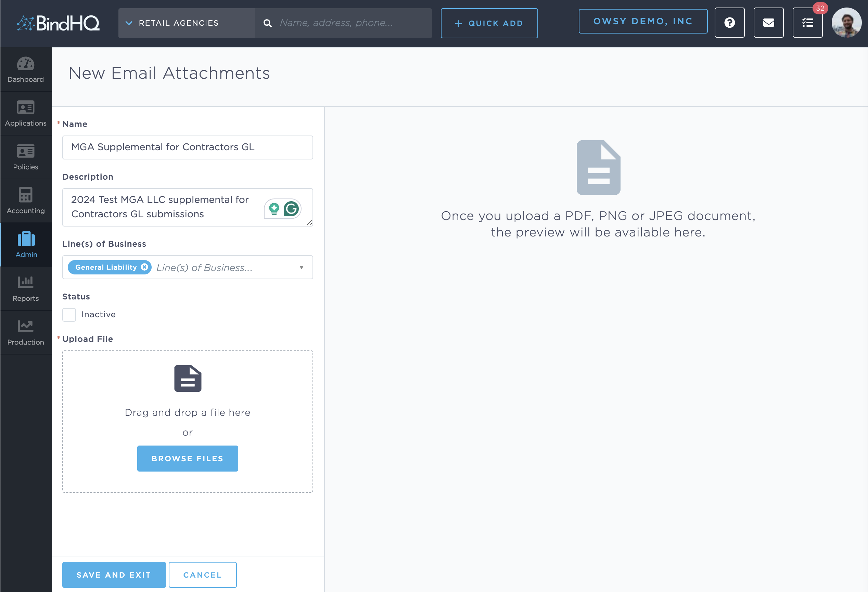Click the Grammarly icon in Description
This screenshot has width=868, height=592.
(x=291, y=209)
